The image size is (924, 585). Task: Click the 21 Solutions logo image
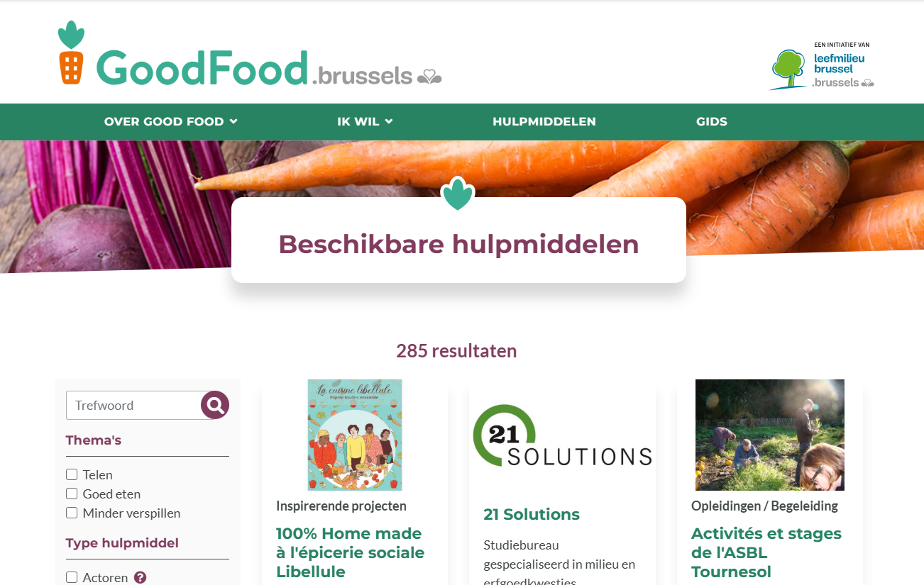pyautogui.click(x=562, y=435)
